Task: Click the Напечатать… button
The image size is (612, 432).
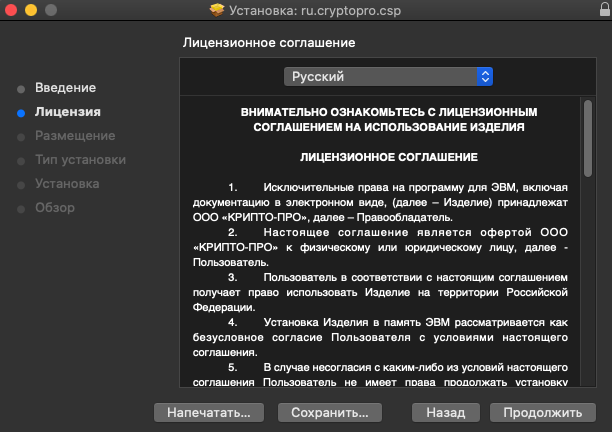Action: (209, 412)
